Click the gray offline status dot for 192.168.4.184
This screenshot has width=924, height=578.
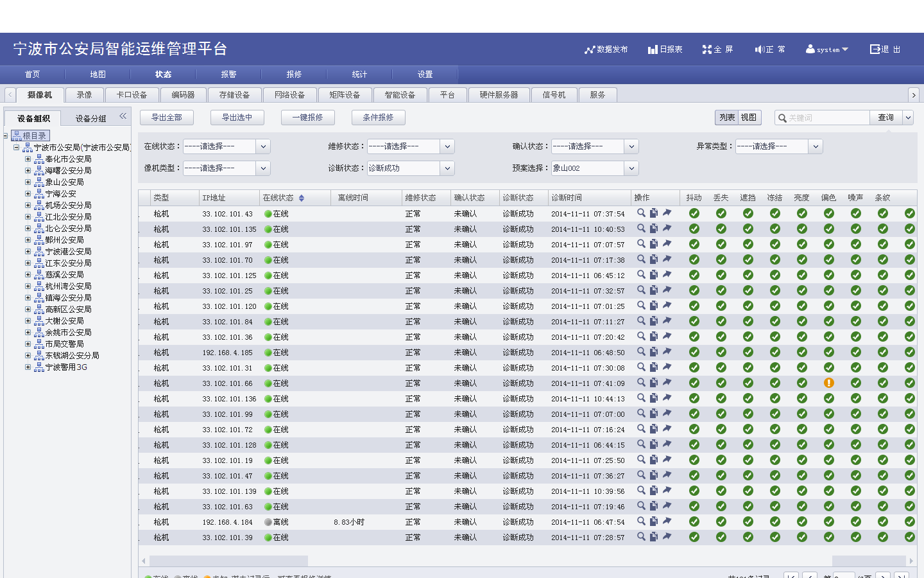point(268,522)
